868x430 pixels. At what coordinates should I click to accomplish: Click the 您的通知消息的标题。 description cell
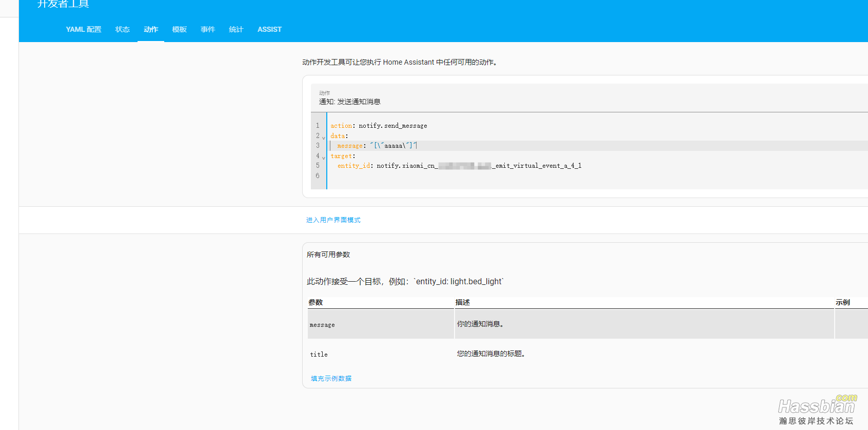pyautogui.click(x=644, y=354)
